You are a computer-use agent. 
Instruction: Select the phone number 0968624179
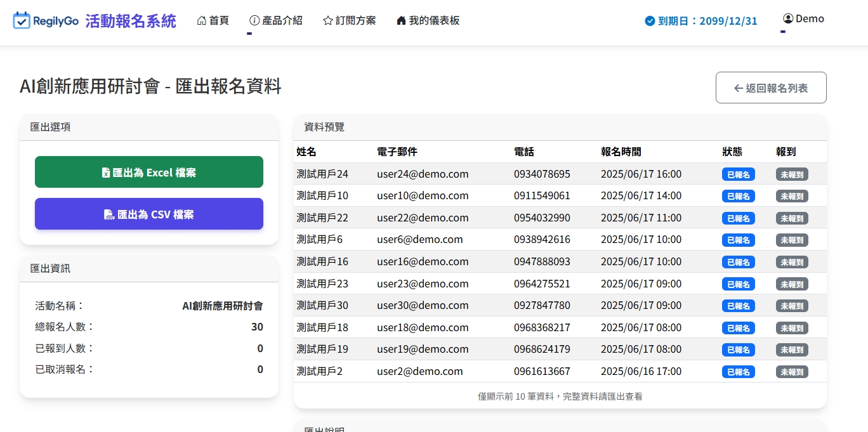(x=542, y=349)
